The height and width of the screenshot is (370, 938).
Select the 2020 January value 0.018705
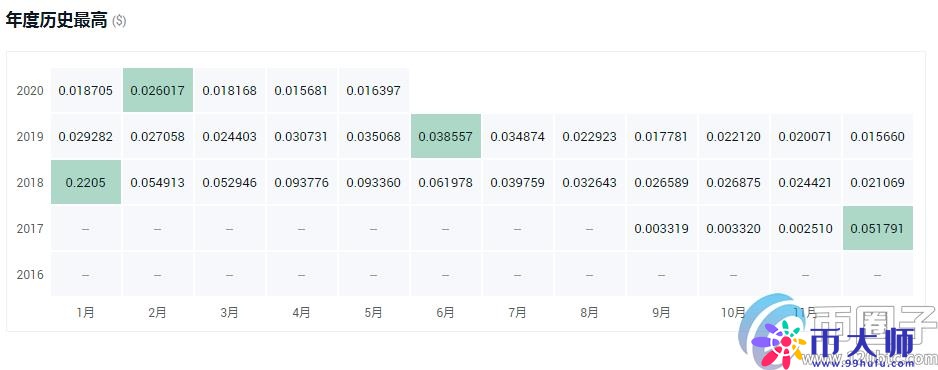point(86,91)
